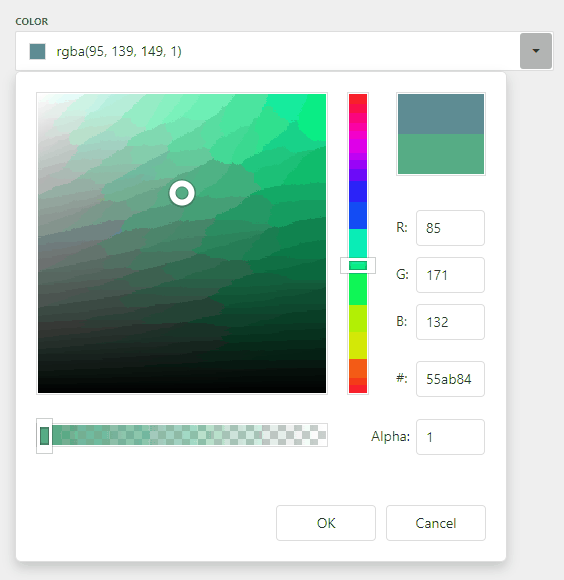Viewport: 564px width, 580px height.
Task: Click the hue slider handle
Action: (x=358, y=266)
